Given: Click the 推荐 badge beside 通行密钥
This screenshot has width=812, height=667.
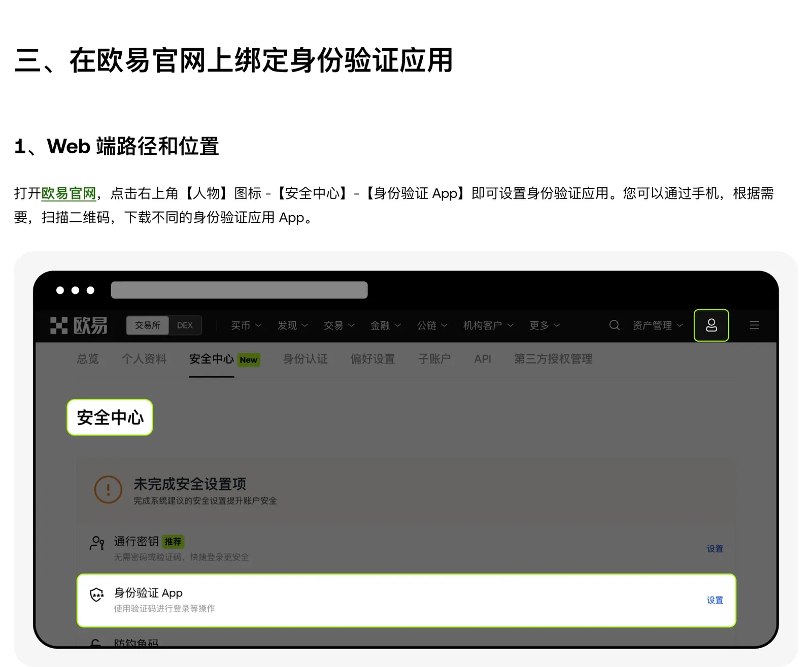Looking at the screenshot, I should click(x=173, y=542).
